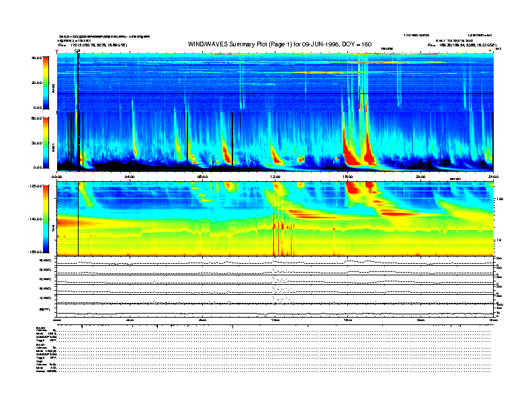Click the TNR color scale bar

(46, 219)
